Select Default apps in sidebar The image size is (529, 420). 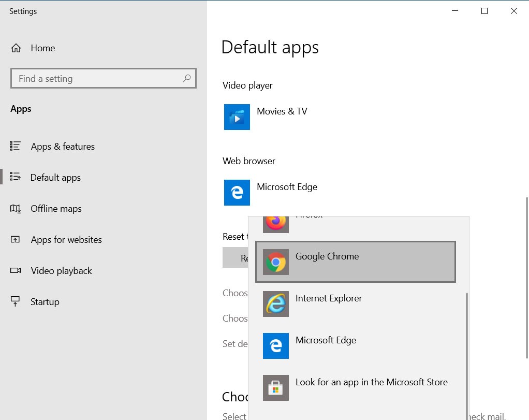click(55, 178)
